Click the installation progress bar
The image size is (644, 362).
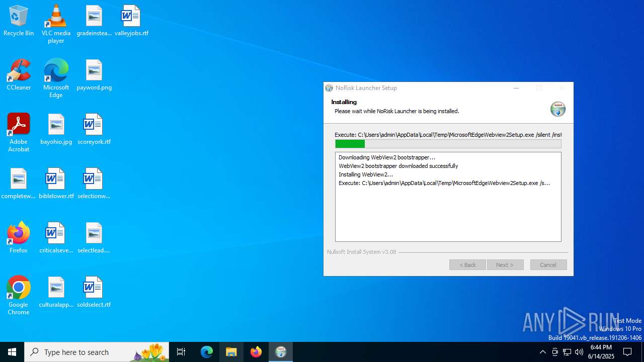click(448, 144)
